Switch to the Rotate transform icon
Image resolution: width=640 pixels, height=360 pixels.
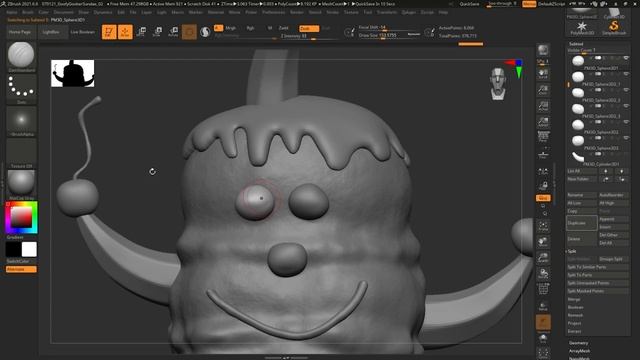(x=173, y=31)
